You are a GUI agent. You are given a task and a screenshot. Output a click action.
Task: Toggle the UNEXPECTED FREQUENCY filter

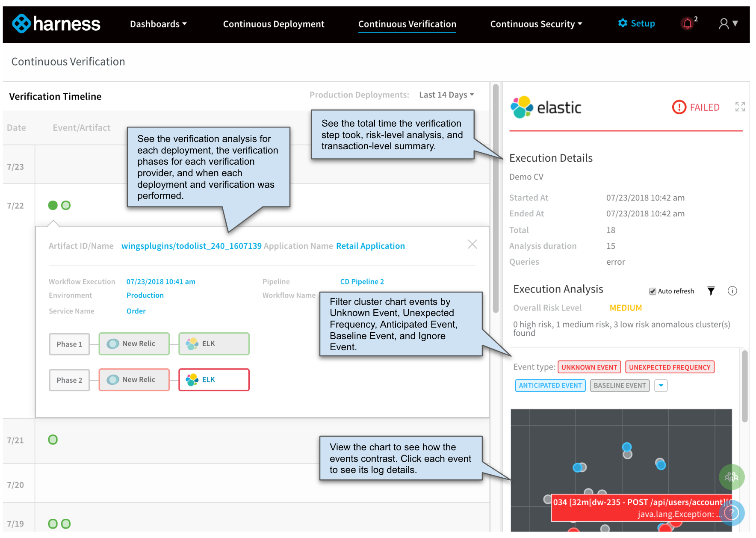coord(670,367)
